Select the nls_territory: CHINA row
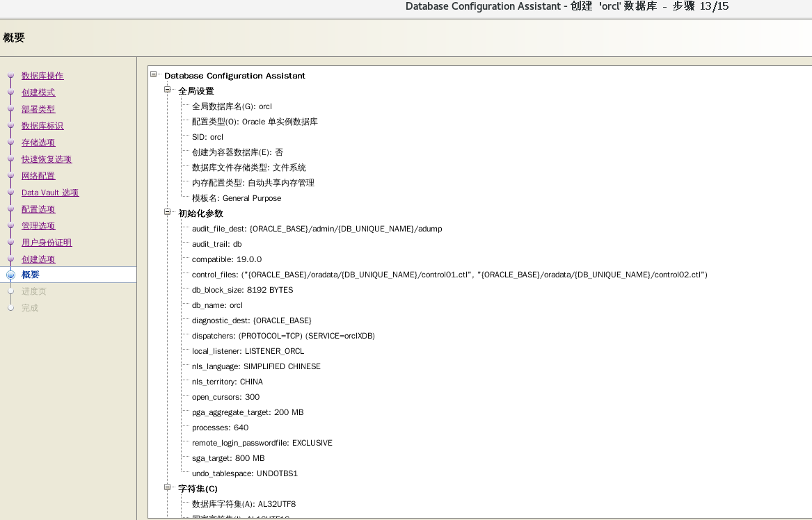The width and height of the screenshot is (812, 520). [x=228, y=382]
